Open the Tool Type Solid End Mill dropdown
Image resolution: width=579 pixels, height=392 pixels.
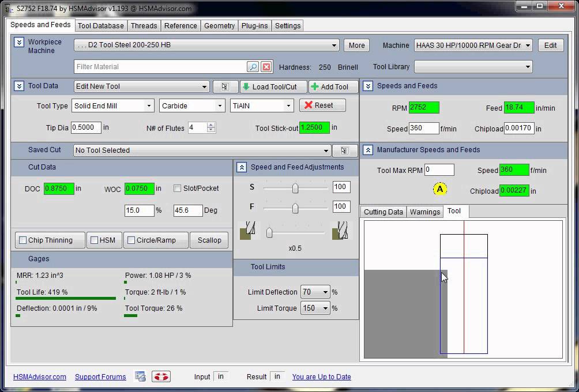112,106
